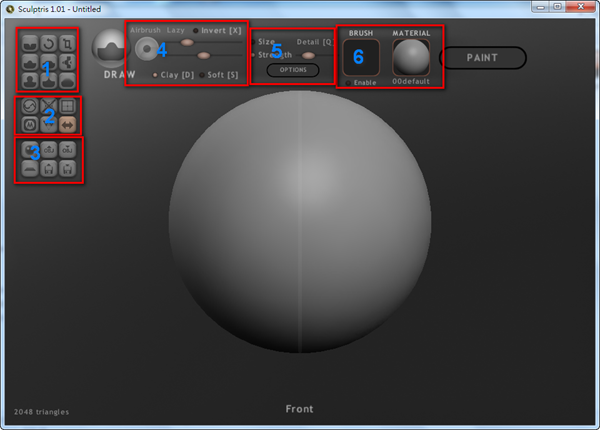Select the Smooth brush tool

pyautogui.click(x=67, y=81)
